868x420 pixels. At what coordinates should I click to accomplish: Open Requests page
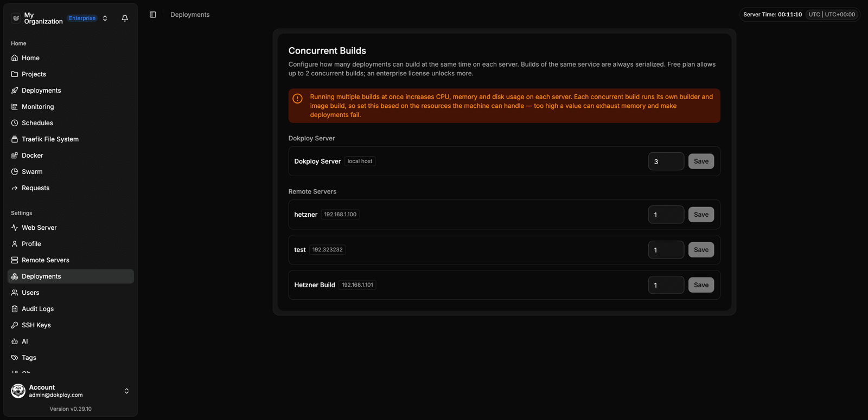71,188
